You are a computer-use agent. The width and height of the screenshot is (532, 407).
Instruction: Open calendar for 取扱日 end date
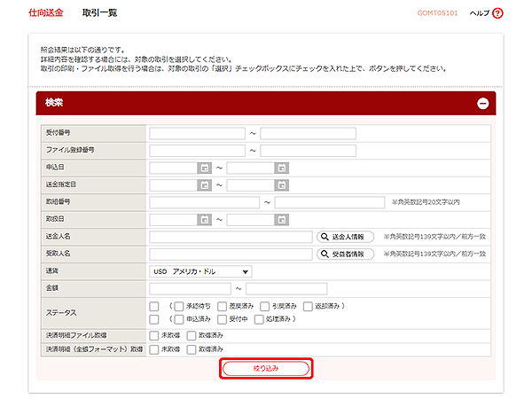click(x=282, y=220)
